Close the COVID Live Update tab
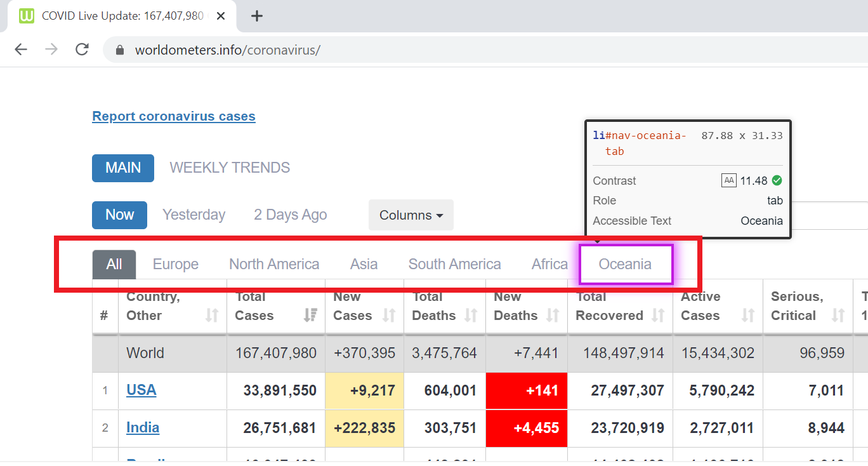 221,16
